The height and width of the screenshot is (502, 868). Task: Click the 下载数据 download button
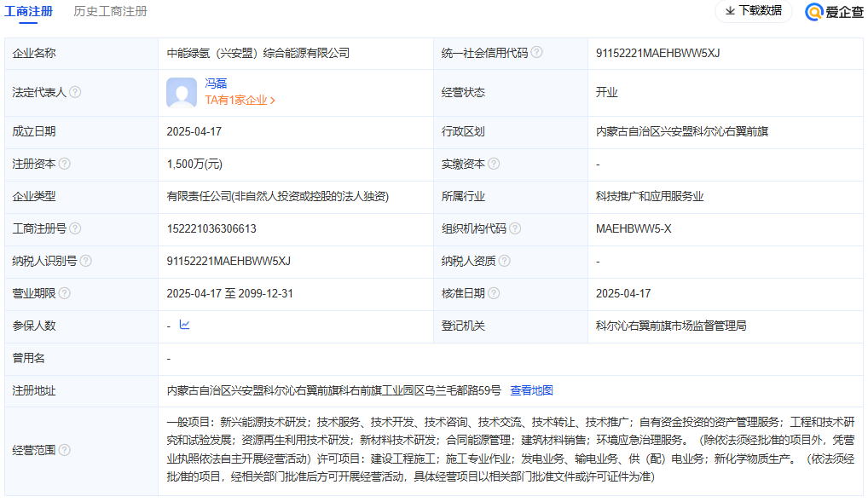(x=753, y=11)
